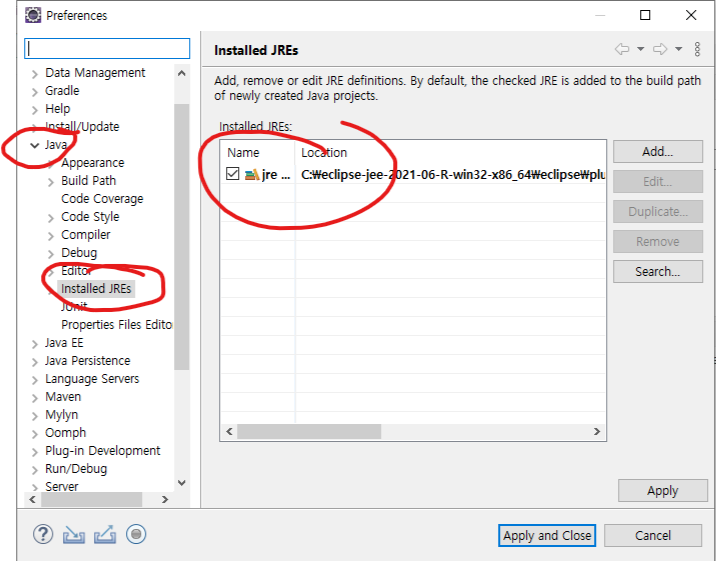This screenshot has height=561, width=716.
Task: Click the filter text input field
Action: click(x=107, y=48)
